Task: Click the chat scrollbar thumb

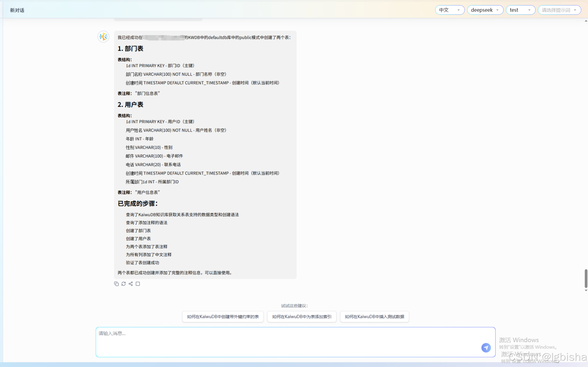Action: 586,278
